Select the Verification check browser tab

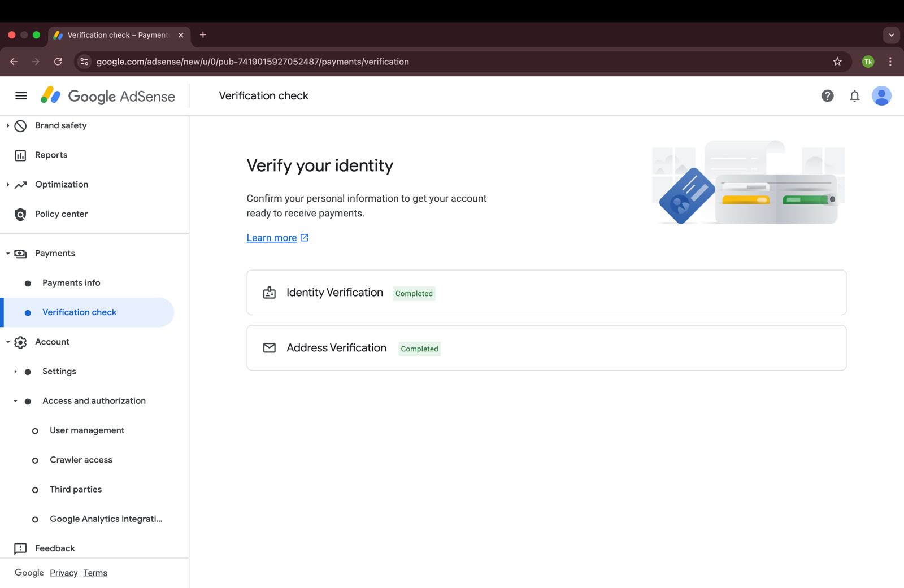click(119, 35)
